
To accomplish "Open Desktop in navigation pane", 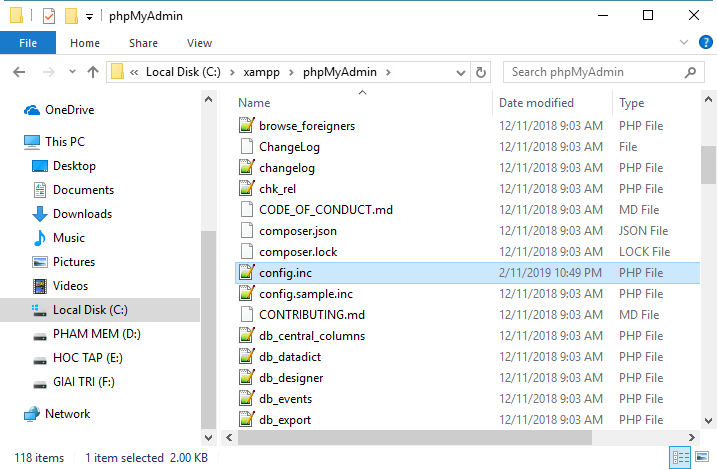I will coord(74,166).
